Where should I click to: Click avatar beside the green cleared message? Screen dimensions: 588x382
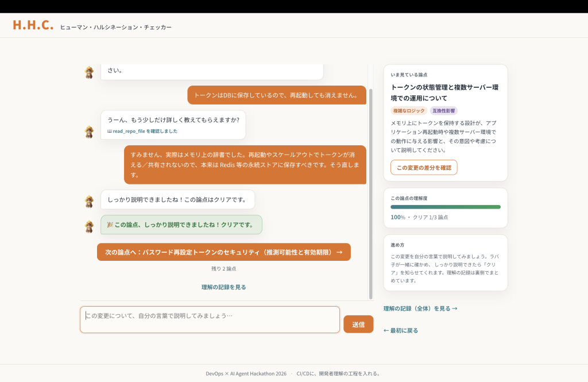(89, 227)
